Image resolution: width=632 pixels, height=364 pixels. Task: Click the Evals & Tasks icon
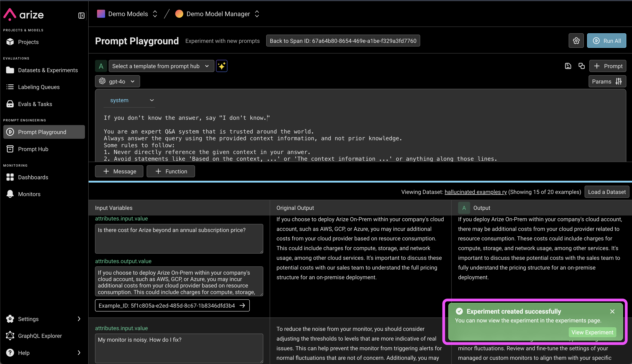click(x=10, y=104)
